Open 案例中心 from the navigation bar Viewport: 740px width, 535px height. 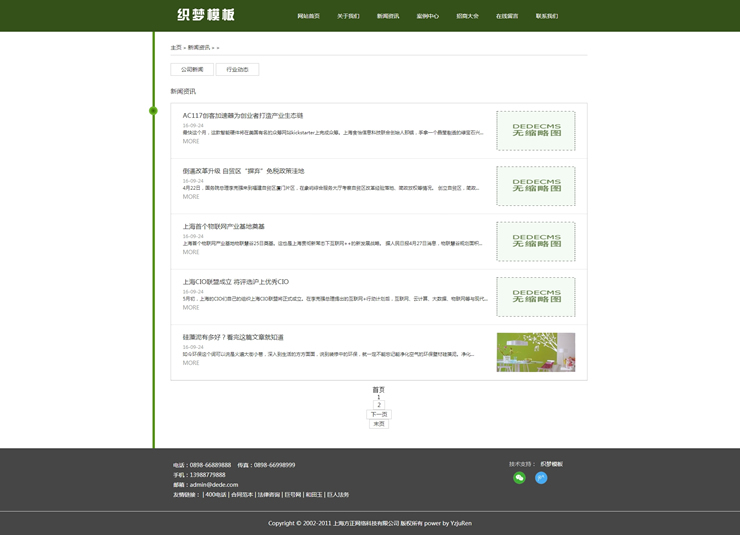(428, 16)
